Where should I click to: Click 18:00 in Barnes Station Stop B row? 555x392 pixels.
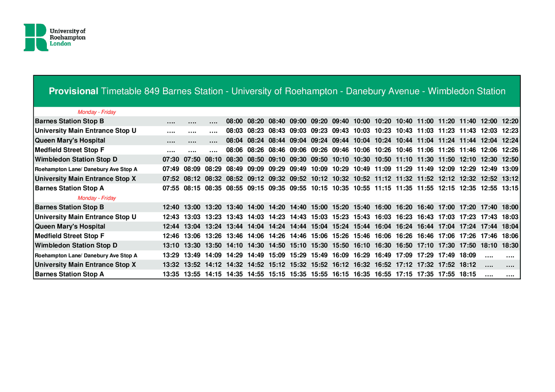click(511, 207)
